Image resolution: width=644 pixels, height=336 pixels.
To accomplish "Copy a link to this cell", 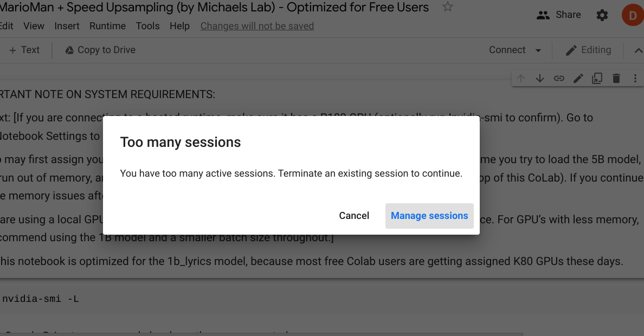I will [x=559, y=78].
